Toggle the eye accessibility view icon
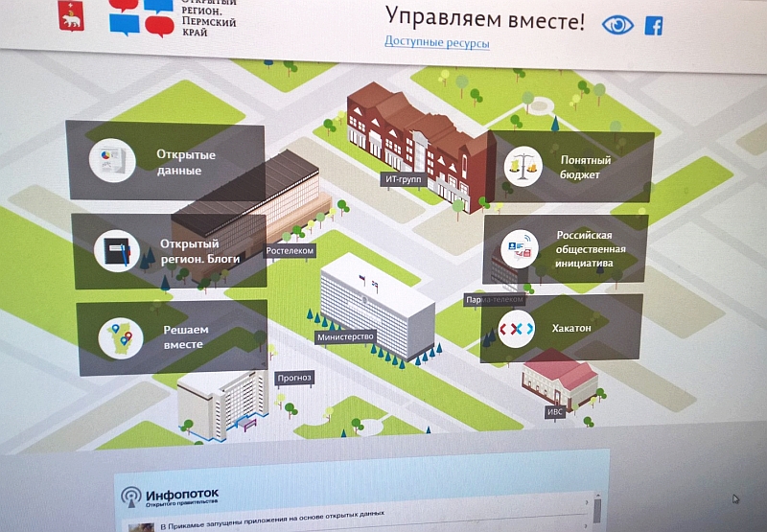Screen dimensions: 767x532 [617, 25]
